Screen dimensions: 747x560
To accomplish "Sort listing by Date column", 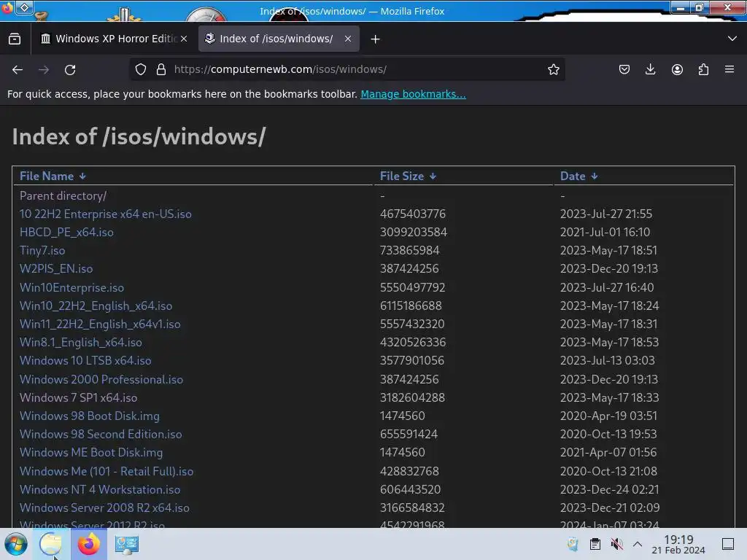I will pos(578,176).
